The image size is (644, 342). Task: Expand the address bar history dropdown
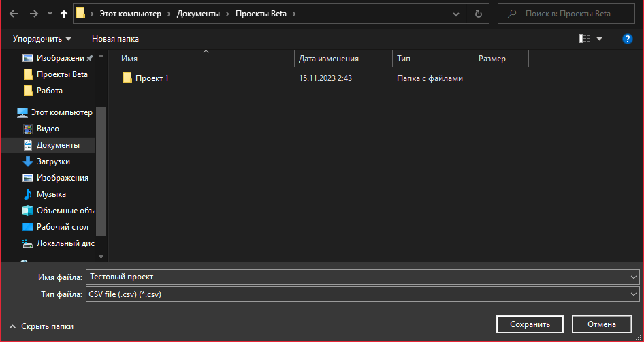tap(455, 14)
